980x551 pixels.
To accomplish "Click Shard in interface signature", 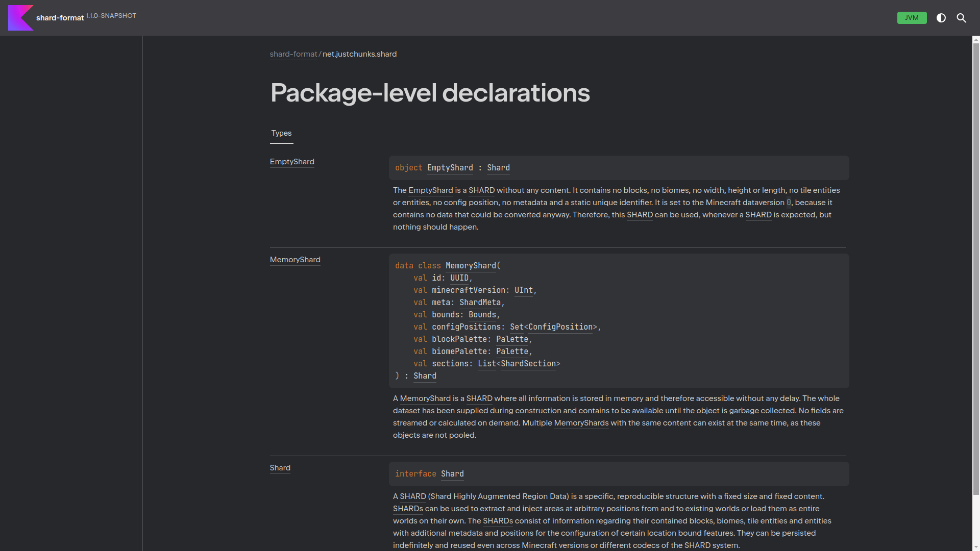I will click(x=452, y=474).
